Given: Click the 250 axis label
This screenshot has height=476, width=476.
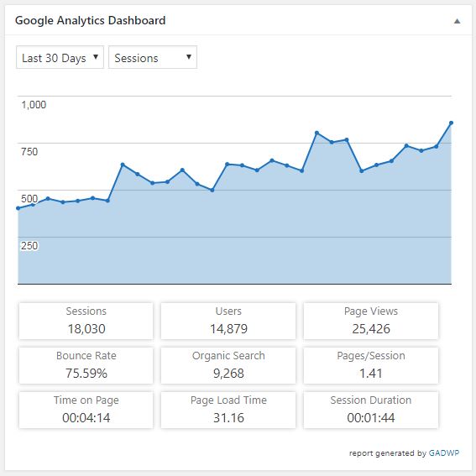Looking at the screenshot, I should point(29,246).
